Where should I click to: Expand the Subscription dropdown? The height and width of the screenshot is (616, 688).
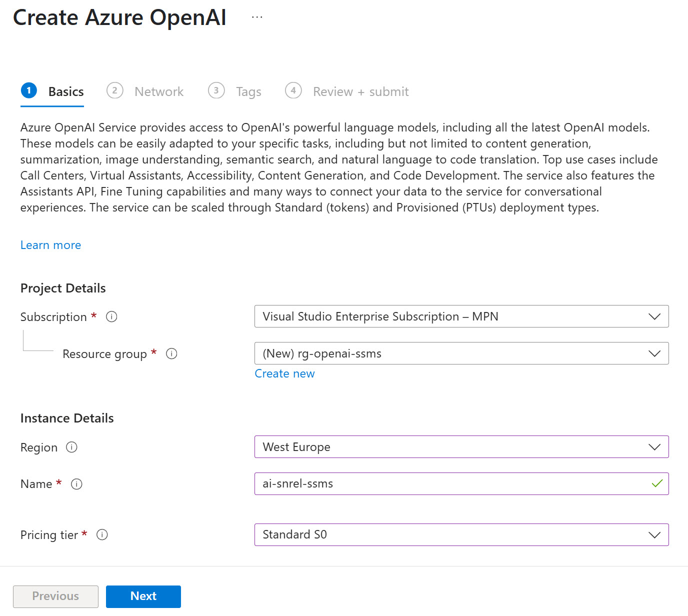(461, 316)
